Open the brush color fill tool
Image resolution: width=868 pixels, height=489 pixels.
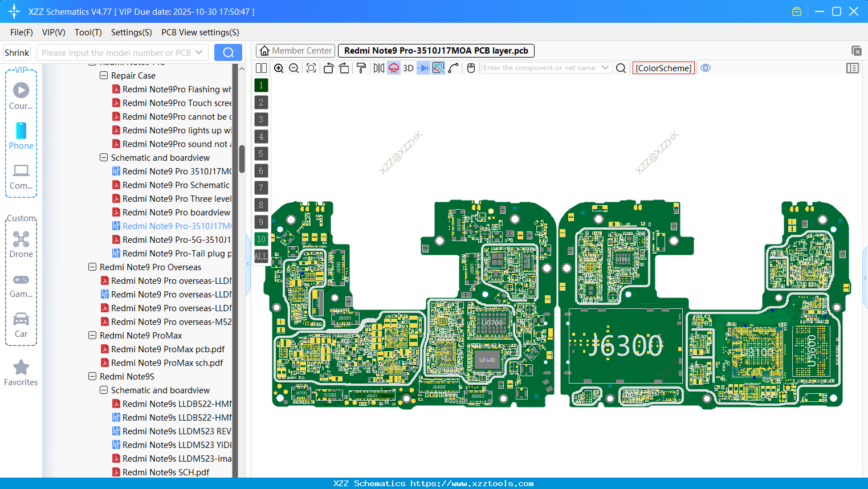[361, 68]
